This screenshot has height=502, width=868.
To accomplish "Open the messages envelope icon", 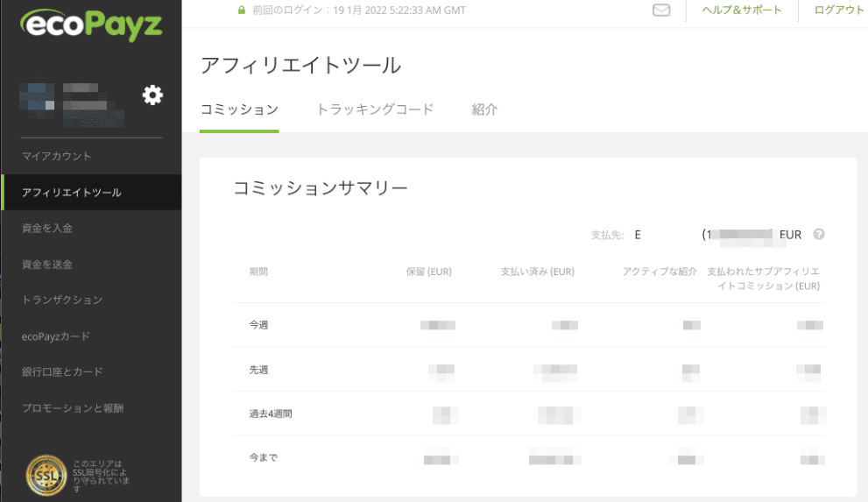I will [661, 10].
